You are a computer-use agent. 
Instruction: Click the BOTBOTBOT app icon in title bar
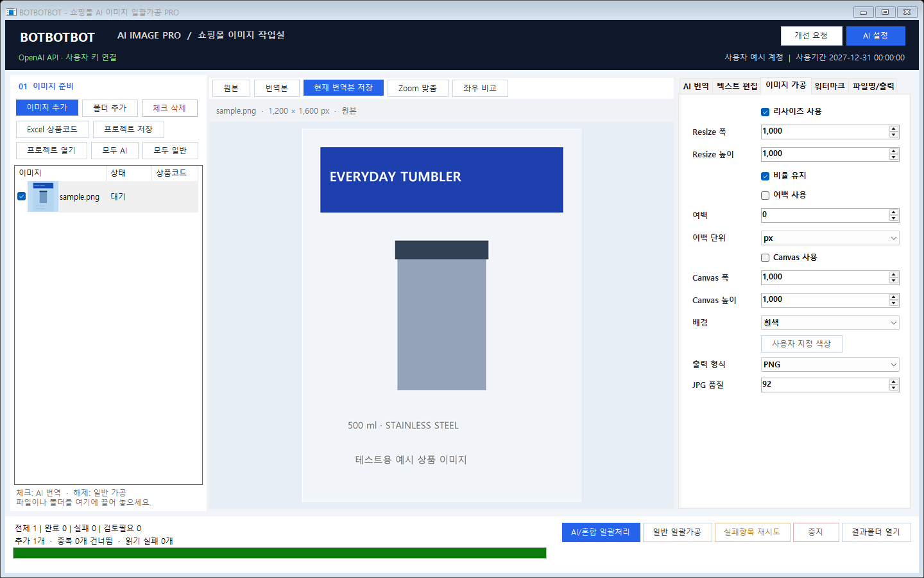[x=11, y=12]
